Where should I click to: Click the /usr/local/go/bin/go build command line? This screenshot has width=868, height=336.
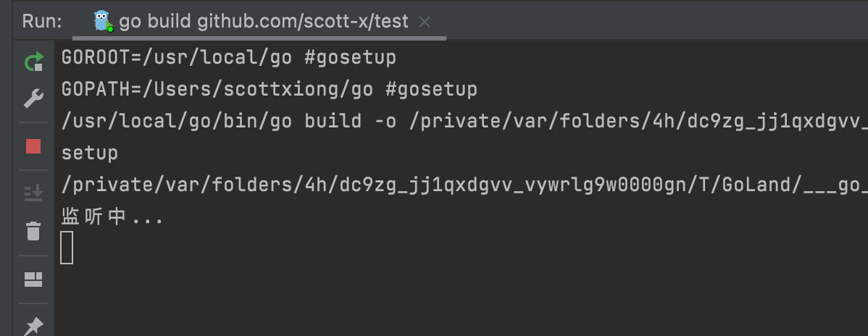(464, 121)
